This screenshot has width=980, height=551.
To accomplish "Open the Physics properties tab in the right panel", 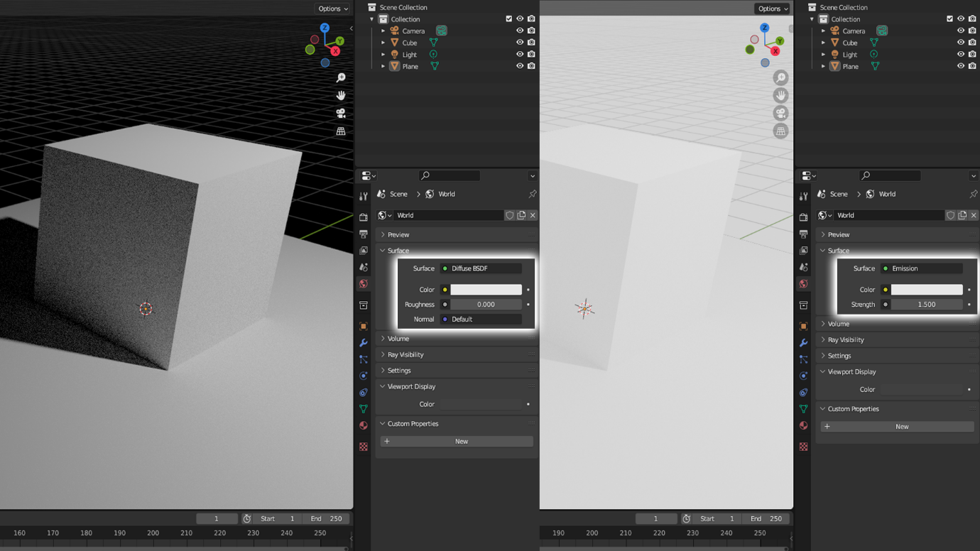I will [804, 376].
